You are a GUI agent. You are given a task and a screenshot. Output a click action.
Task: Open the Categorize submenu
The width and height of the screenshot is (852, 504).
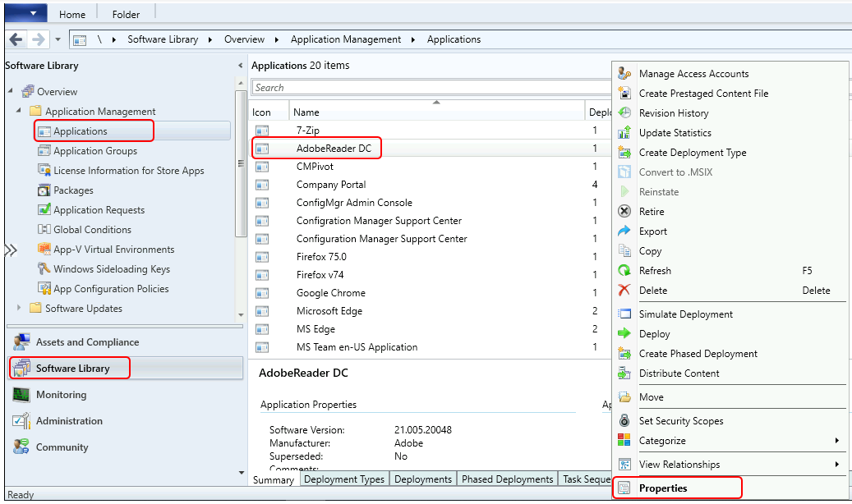(682, 441)
